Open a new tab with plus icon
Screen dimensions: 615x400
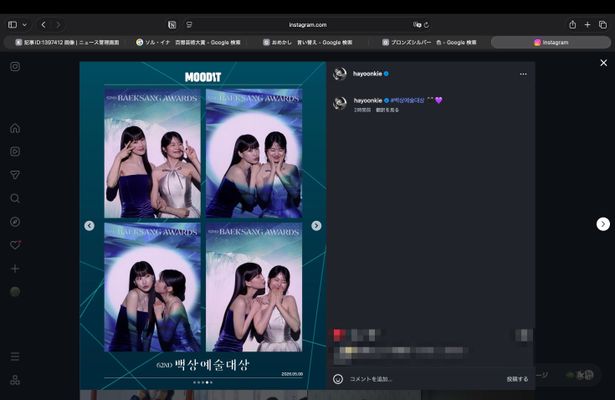588,25
